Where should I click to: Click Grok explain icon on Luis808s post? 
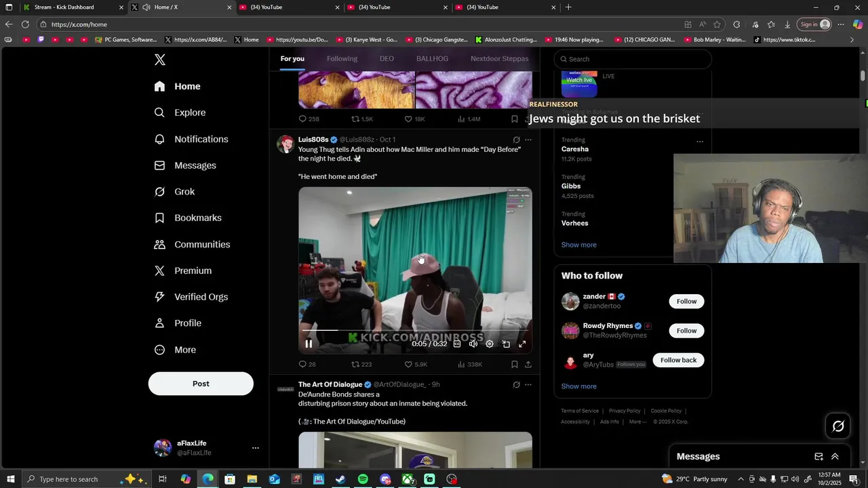point(516,140)
